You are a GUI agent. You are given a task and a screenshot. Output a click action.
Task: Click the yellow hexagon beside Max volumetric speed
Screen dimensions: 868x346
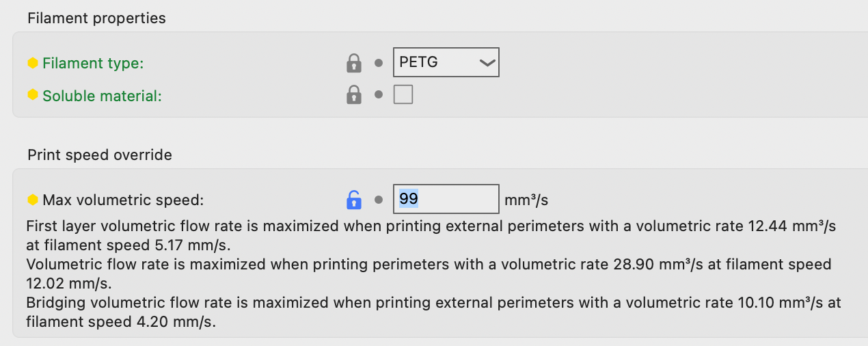coord(33,200)
